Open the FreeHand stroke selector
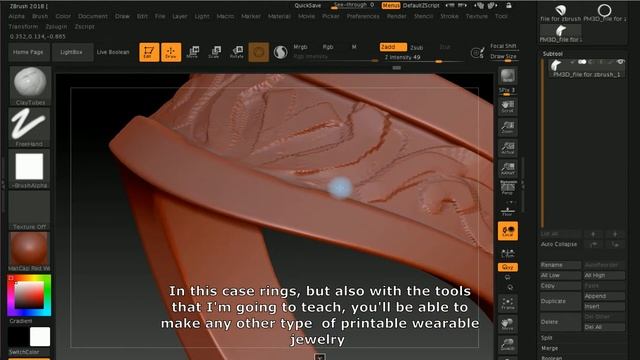Image resolution: width=640 pixels, height=360 pixels. (30, 127)
